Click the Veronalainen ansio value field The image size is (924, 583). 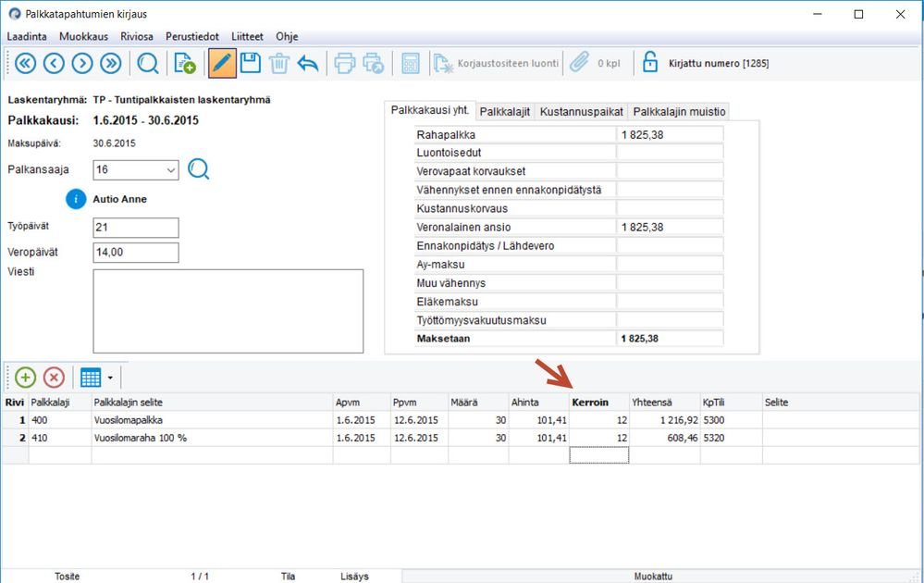[670, 227]
